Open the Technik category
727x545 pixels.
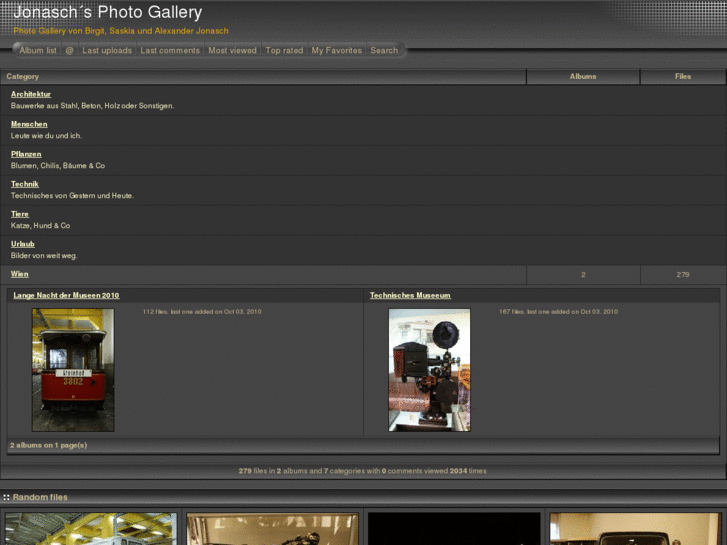coord(25,184)
